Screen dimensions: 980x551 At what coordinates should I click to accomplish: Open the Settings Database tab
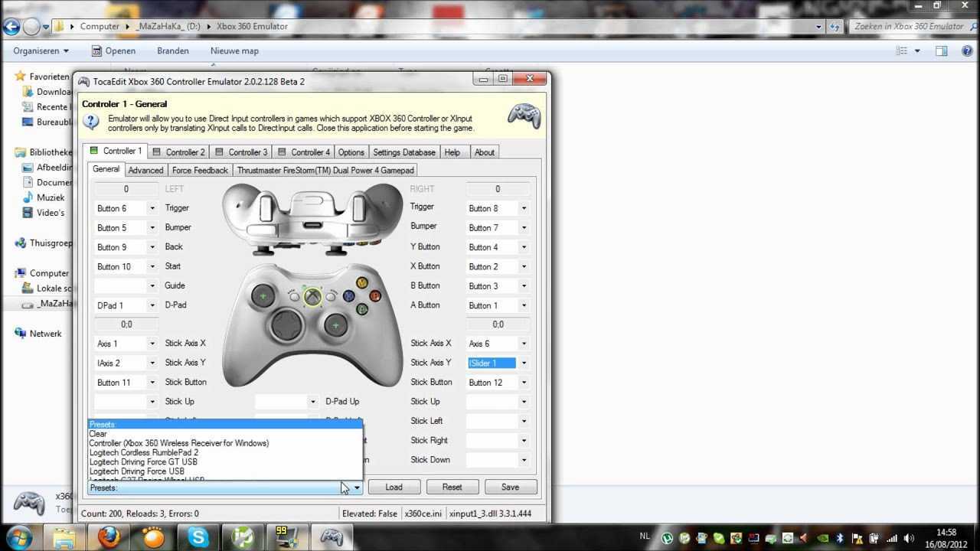(x=404, y=152)
